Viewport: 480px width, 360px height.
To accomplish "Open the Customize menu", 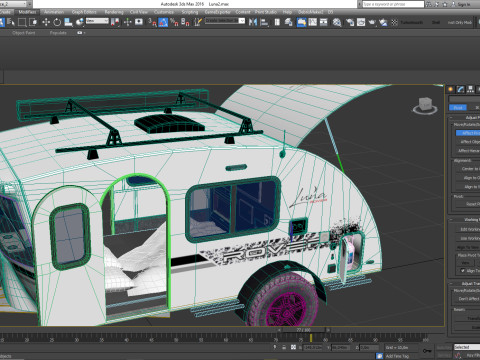I will coord(164,12).
